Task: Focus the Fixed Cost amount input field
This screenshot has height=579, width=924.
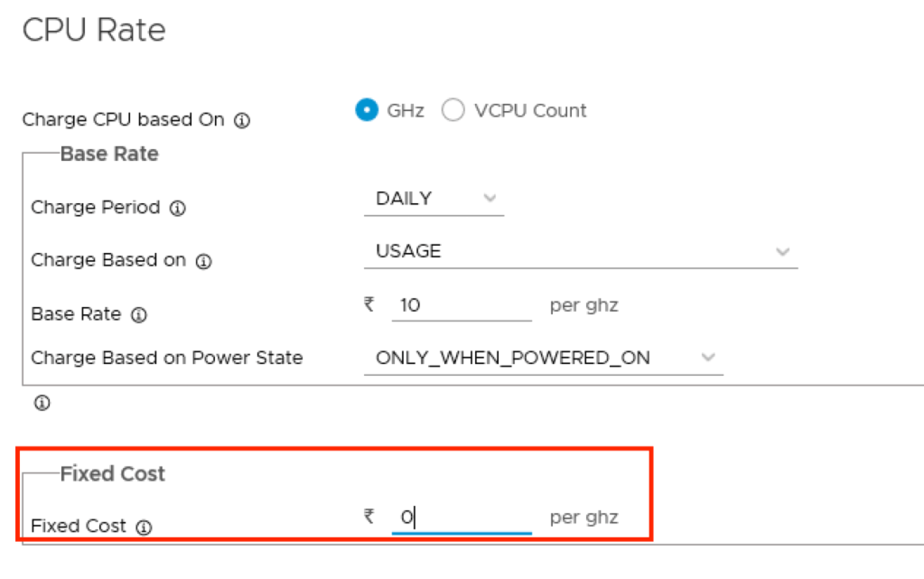Action: (x=462, y=518)
